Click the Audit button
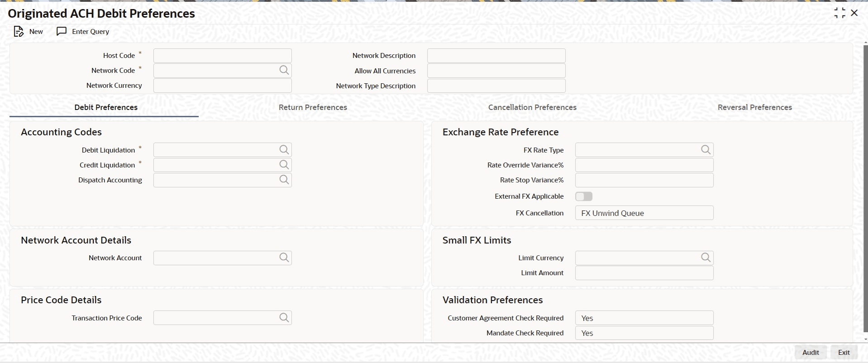The height and width of the screenshot is (363, 868). tap(811, 353)
